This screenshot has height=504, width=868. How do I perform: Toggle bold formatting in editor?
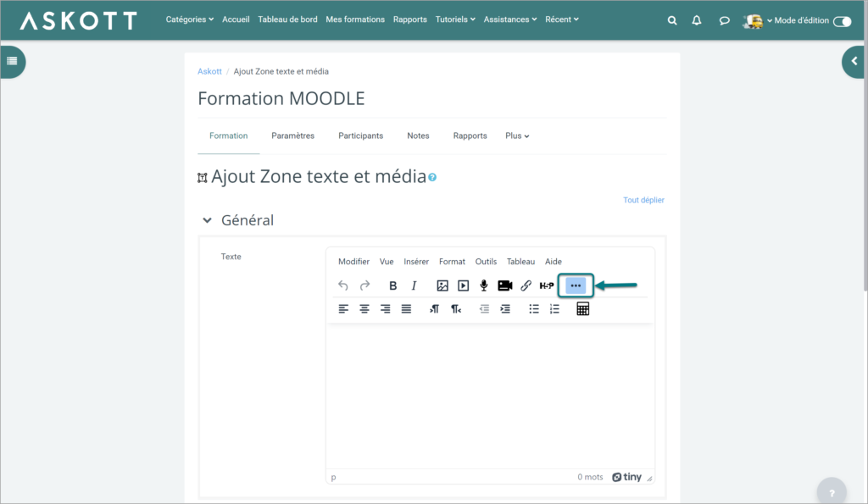tap(392, 285)
